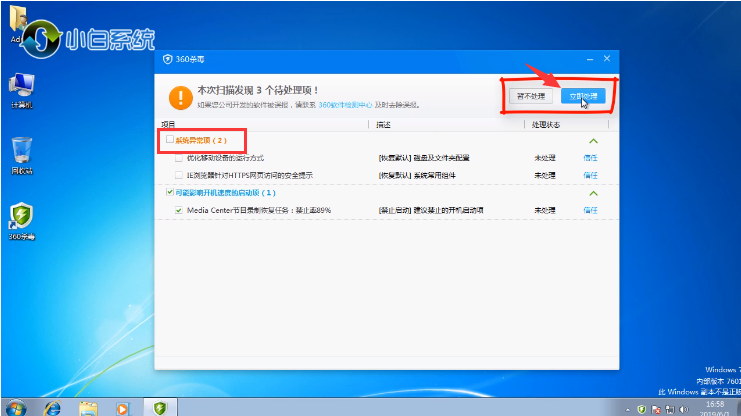Image resolution: width=741 pixels, height=416 pixels.
Task: Click the 处理状态 column header
Action: (546, 125)
